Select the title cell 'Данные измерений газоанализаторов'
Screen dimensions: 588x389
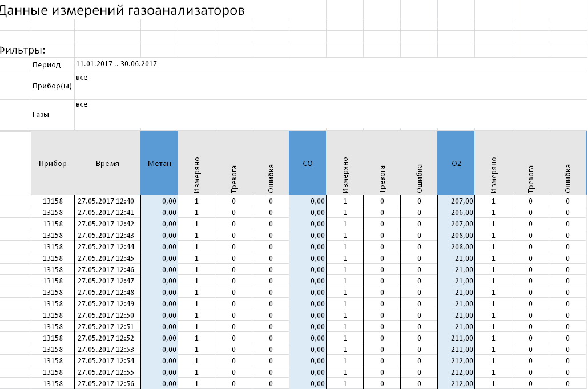tap(123, 10)
